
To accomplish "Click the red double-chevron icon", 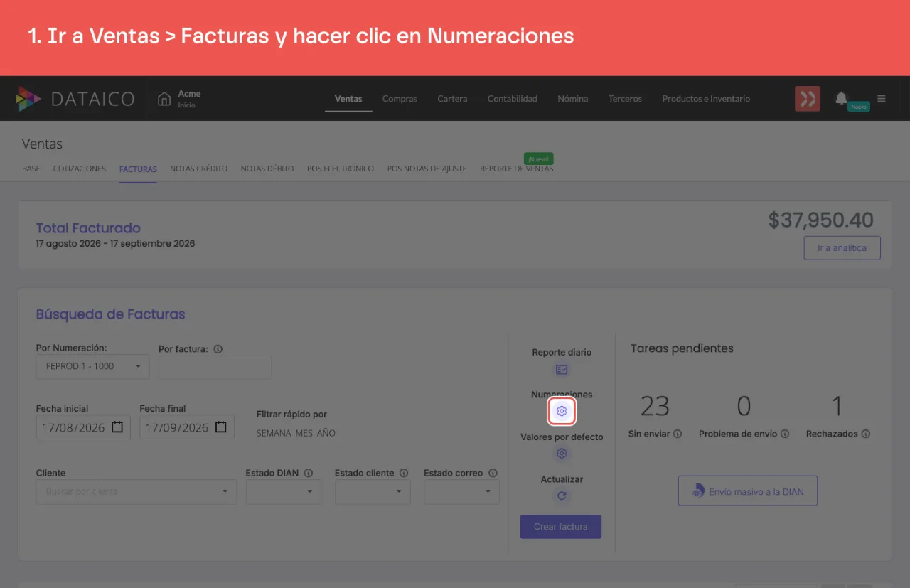I will (808, 99).
